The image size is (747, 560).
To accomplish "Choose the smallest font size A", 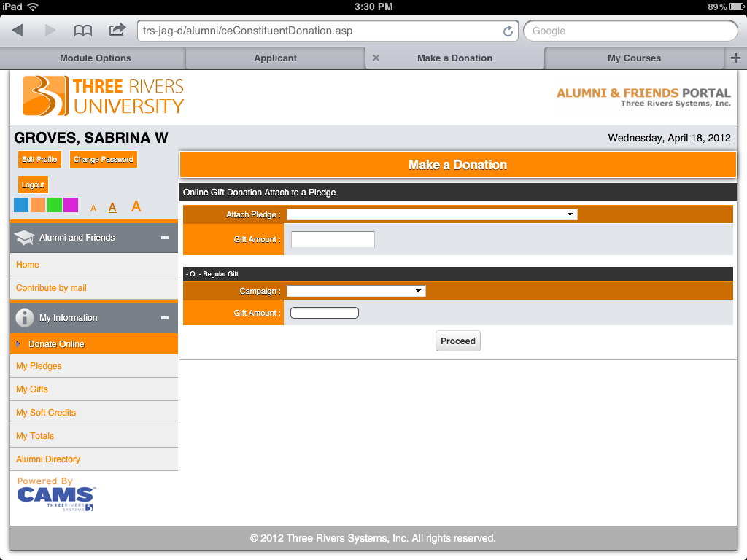I will (x=93, y=209).
